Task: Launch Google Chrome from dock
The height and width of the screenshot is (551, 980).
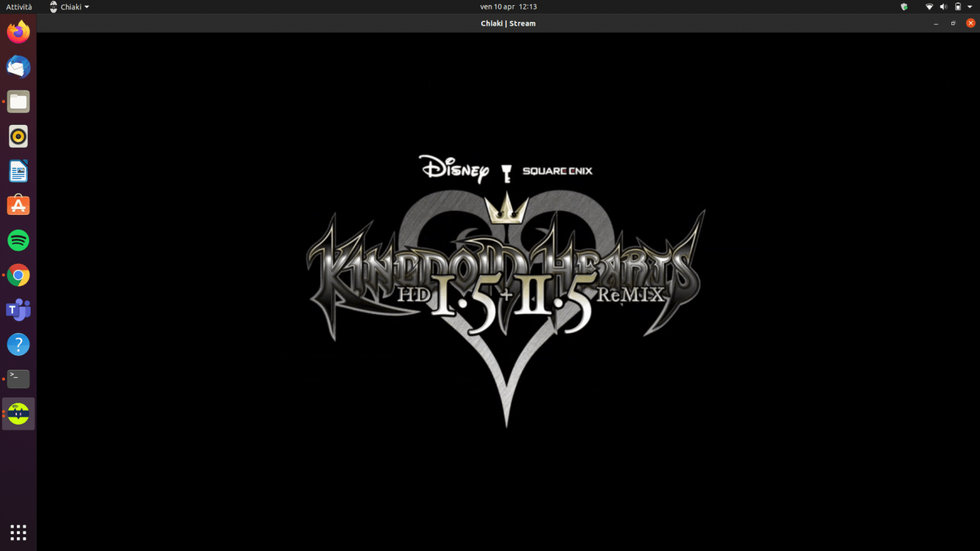Action: 18,275
